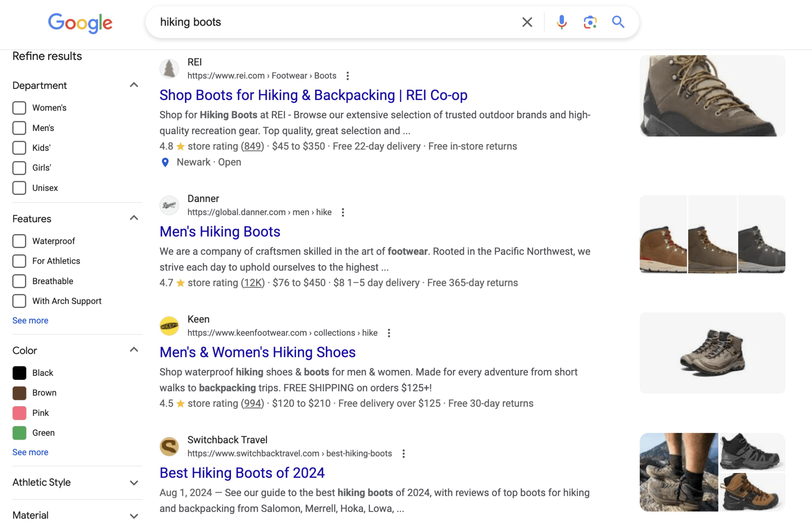This screenshot has height=527, width=812.
Task: Expand the Material filter section
Action: 134,516
